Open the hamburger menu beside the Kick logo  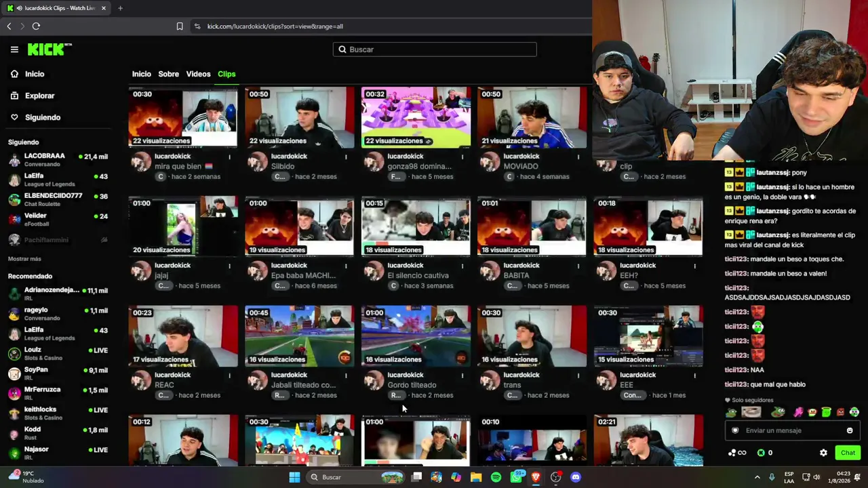coord(14,49)
